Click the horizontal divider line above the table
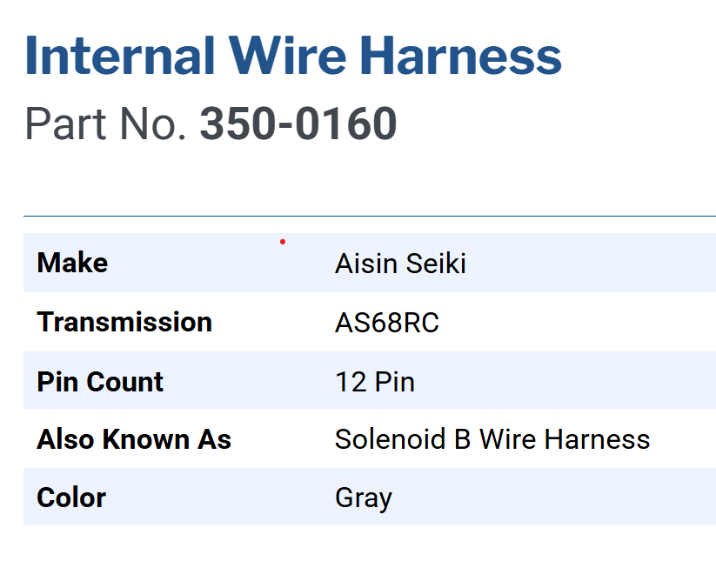The height and width of the screenshot is (588, 716). point(369,216)
